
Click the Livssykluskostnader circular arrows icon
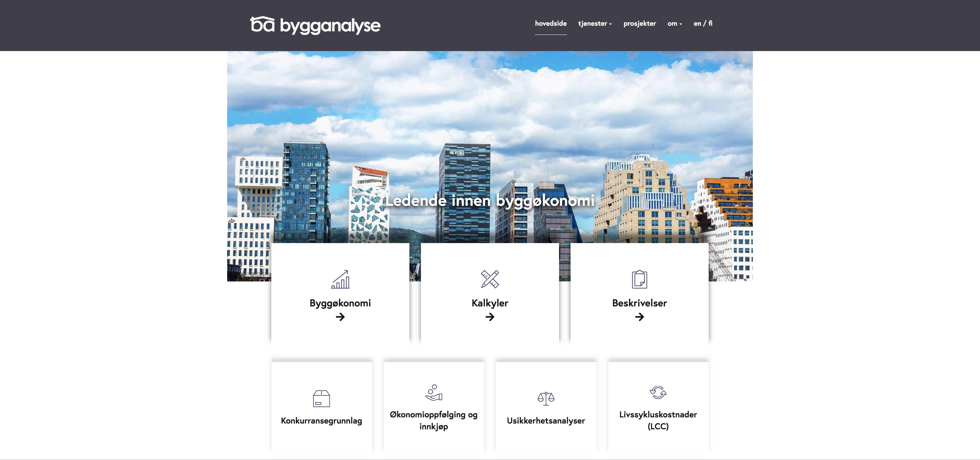658,392
